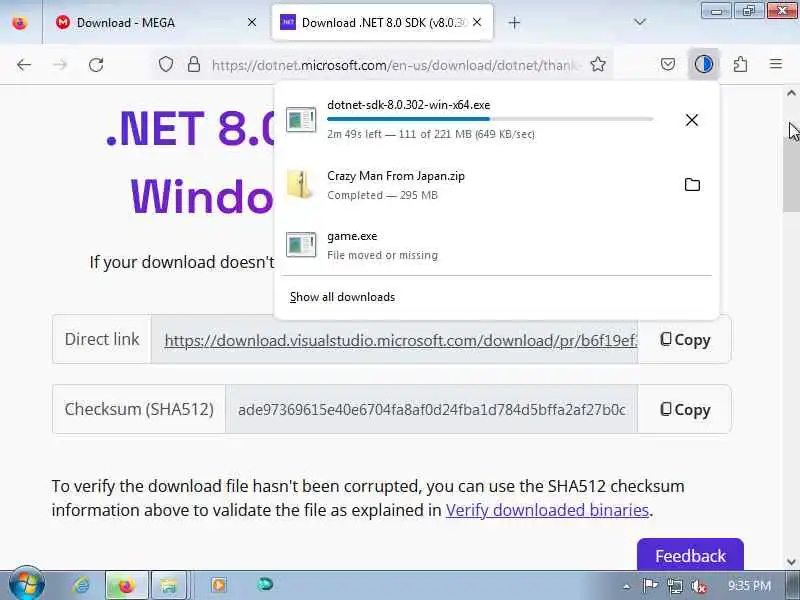The width and height of the screenshot is (800, 600).
Task: Open the Firefox hamburger menu
Action: [x=776, y=64]
